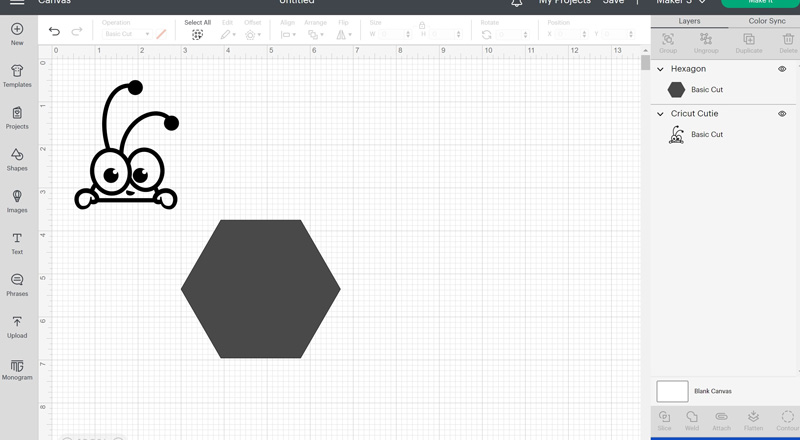Viewport: 800px width, 440px height.
Task: Open the Phrases panel
Action: click(17, 285)
